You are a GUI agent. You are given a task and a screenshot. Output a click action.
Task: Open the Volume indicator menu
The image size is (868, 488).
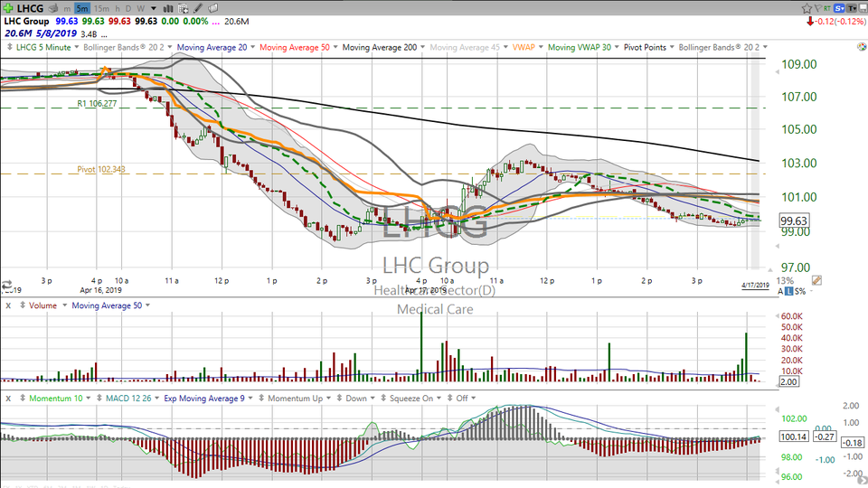(x=48, y=305)
